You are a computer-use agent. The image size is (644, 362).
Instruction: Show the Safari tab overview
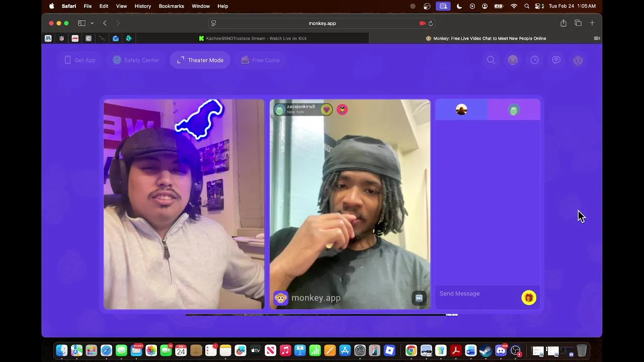pos(578,23)
